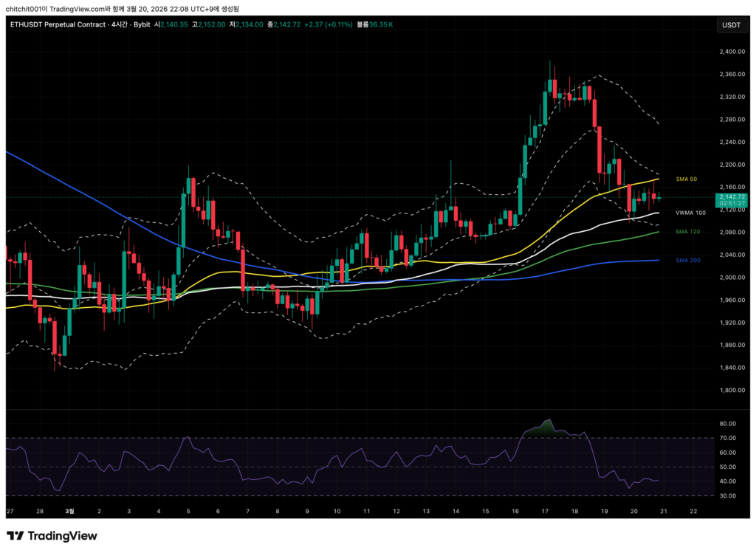Image resolution: width=756 pixels, height=553 pixels.
Task: Select the SMA 120 indicator label
Action: (687, 231)
